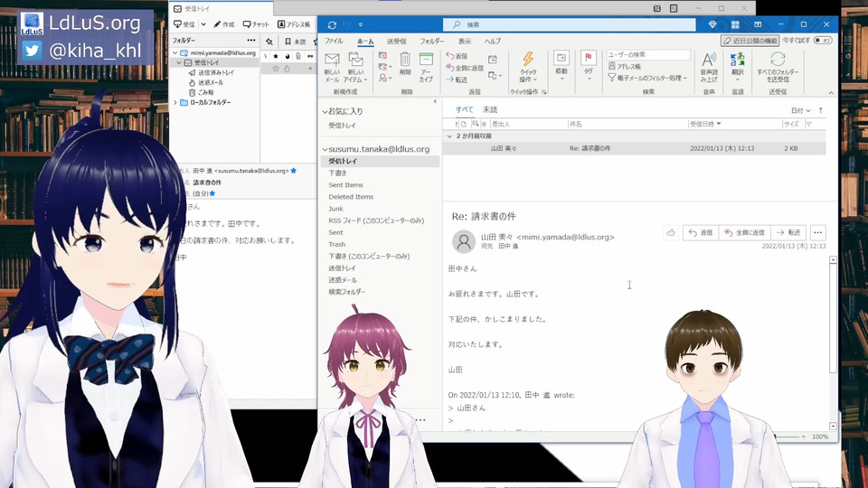The width and height of the screenshot is (868, 488).
Task: Open the Translate (翻訳) ribbon button
Action: 738,66
